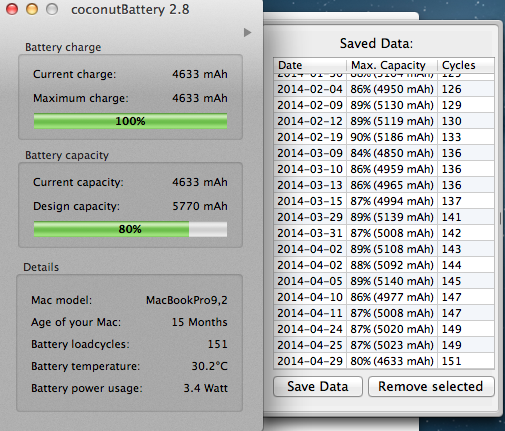The width and height of the screenshot is (505, 431).
Task: Close the coconutBattery window
Action: [x=12, y=9]
